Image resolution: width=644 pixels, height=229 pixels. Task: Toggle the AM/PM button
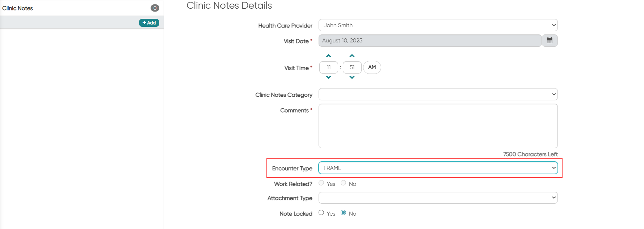click(372, 67)
